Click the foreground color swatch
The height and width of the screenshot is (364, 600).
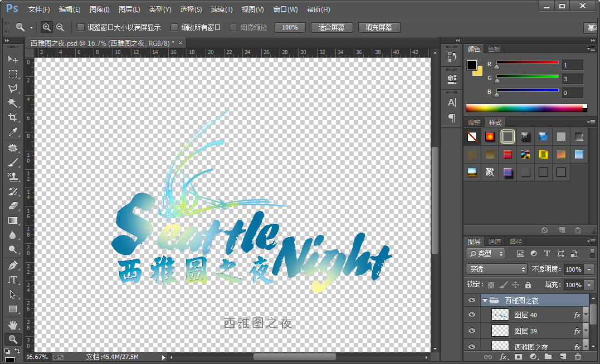pos(472,65)
